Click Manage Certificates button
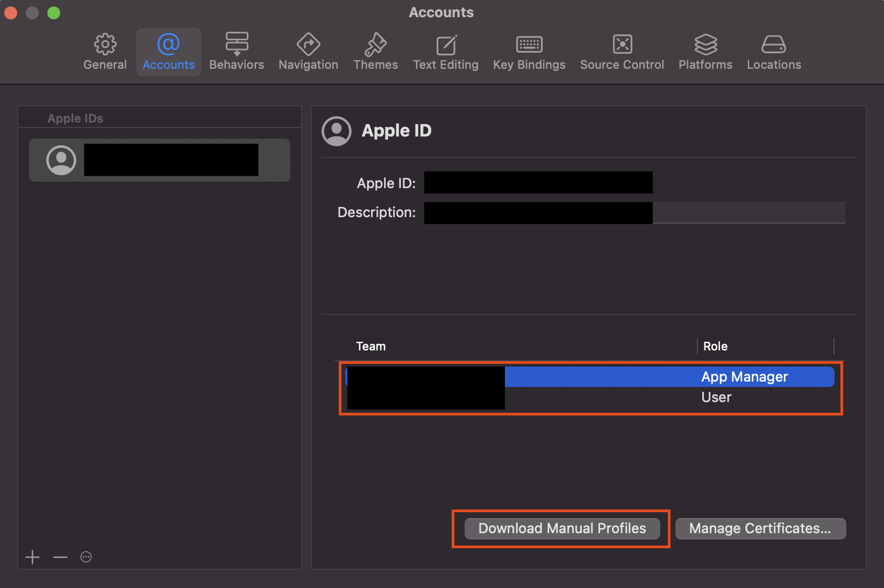Screen dimensions: 884x588 (x=760, y=528)
